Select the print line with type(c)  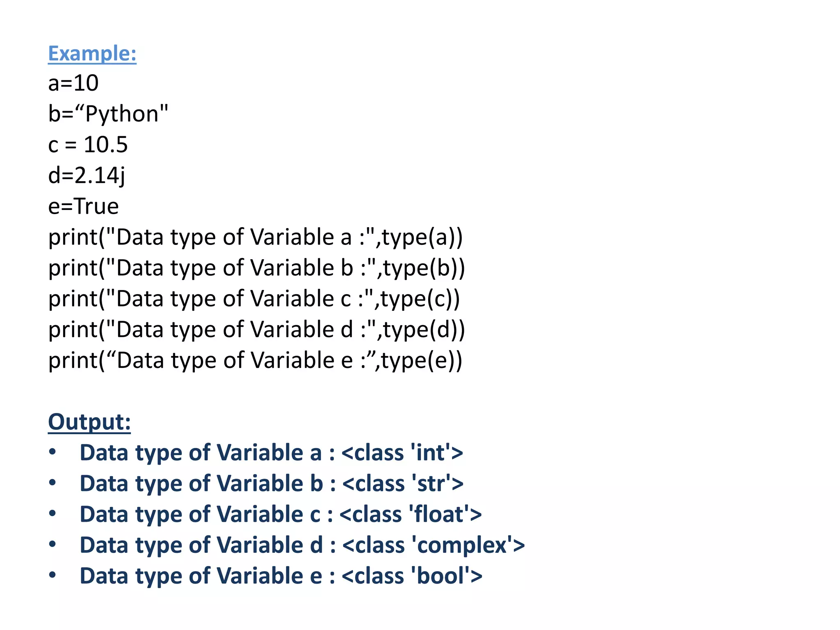pyautogui.click(x=254, y=299)
